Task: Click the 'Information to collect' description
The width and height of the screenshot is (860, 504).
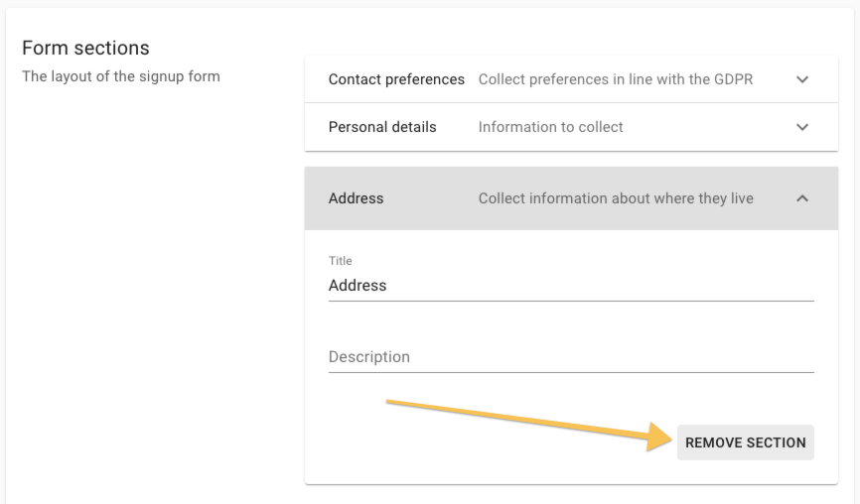Action: tap(551, 127)
